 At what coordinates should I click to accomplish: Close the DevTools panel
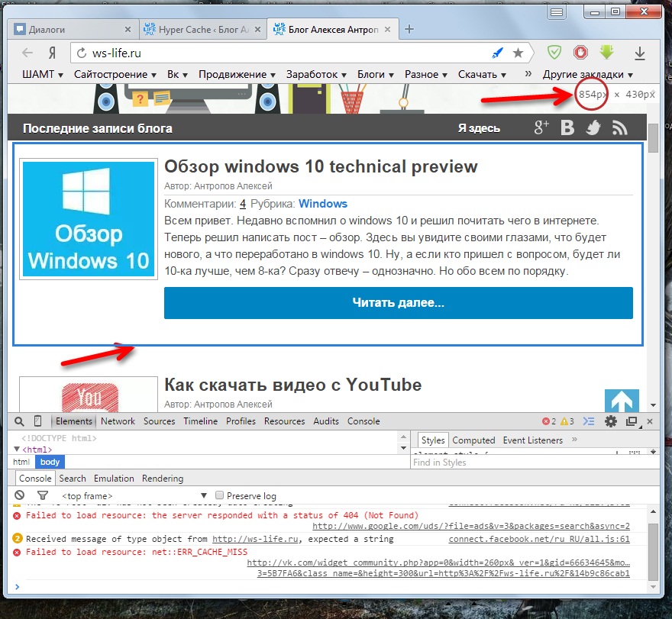(650, 421)
